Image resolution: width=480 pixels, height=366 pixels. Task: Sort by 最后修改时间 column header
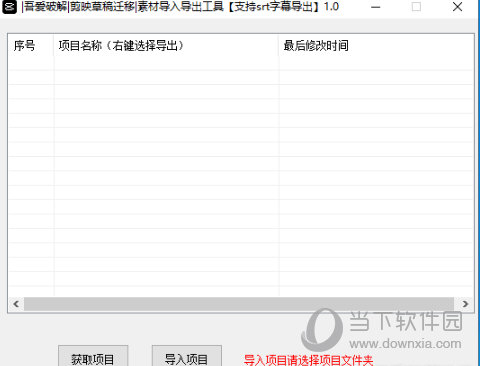coord(376,46)
